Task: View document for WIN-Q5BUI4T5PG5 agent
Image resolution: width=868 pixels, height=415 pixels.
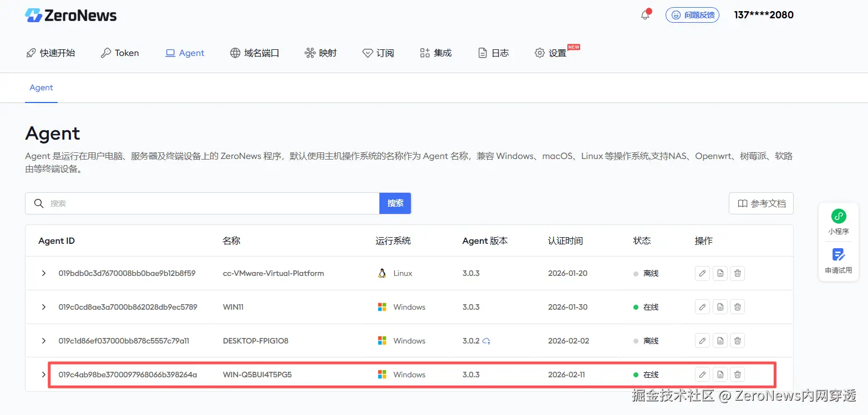Action: coord(720,375)
